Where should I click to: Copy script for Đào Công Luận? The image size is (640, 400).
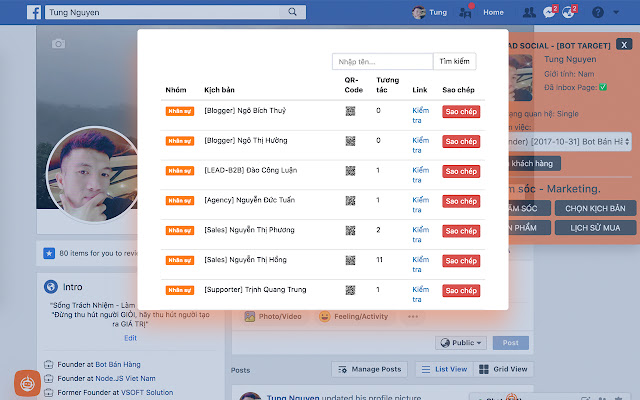point(461,171)
